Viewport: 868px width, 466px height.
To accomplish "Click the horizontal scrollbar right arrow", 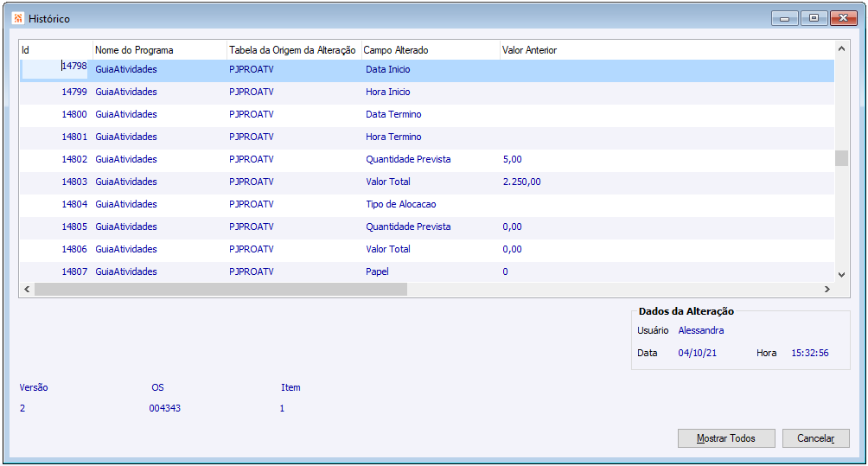I will click(827, 289).
